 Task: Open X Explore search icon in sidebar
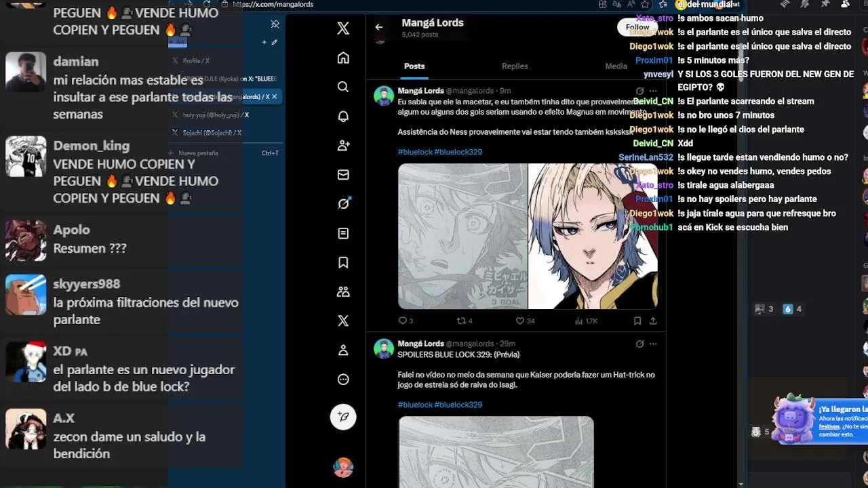343,87
